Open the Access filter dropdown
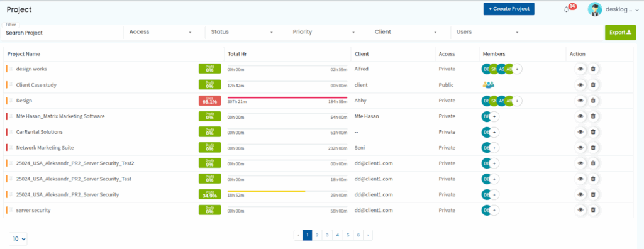The height and width of the screenshot is (249, 644). pyautogui.click(x=160, y=32)
